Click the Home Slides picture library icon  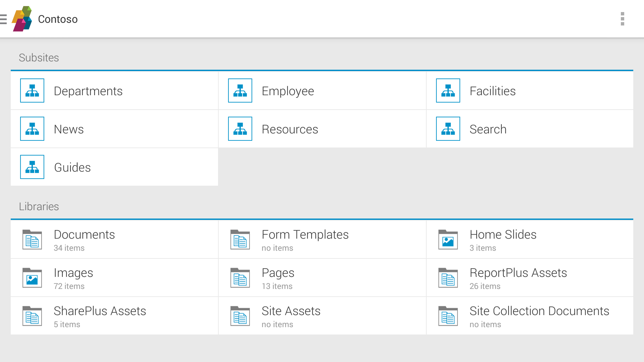coord(448,239)
